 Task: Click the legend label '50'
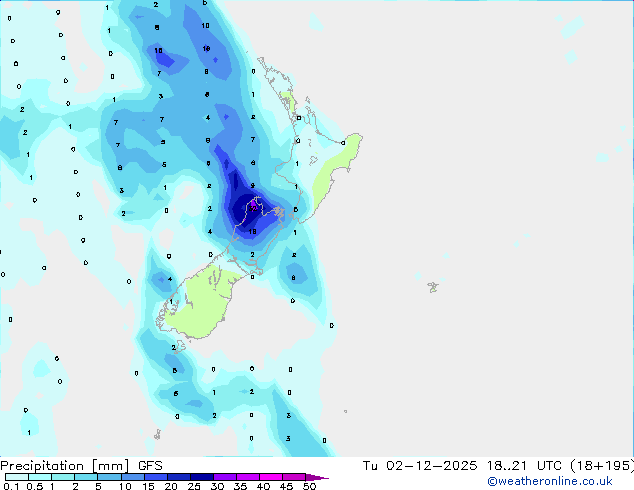click(309, 486)
